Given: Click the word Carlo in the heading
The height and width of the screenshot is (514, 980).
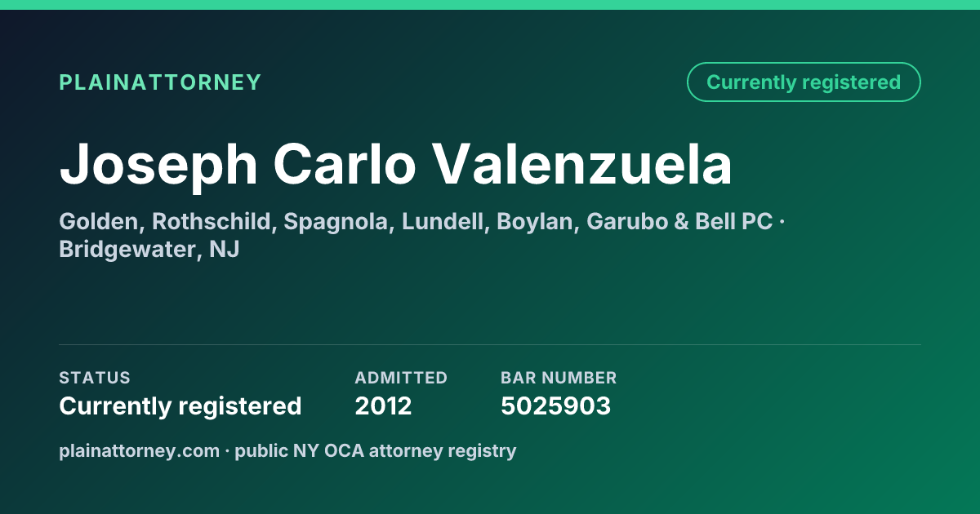Looking at the screenshot, I should coord(344,165).
